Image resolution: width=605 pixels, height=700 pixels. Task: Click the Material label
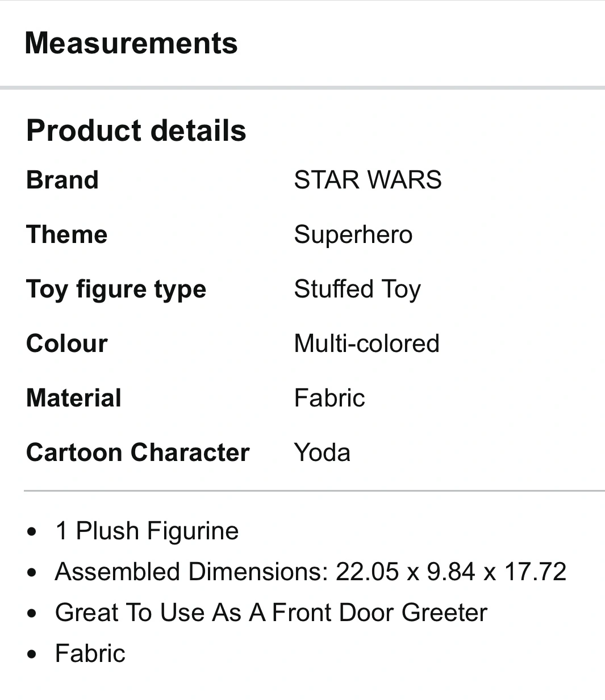(74, 398)
